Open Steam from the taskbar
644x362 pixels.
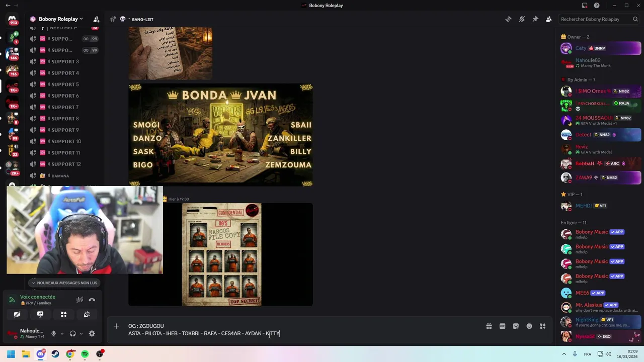[x=55, y=354]
